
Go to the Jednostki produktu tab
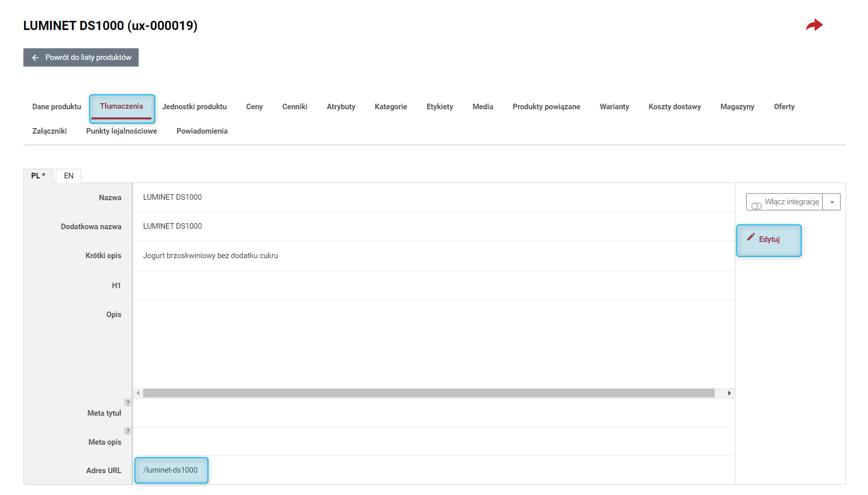pyautogui.click(x=195, y=107)
